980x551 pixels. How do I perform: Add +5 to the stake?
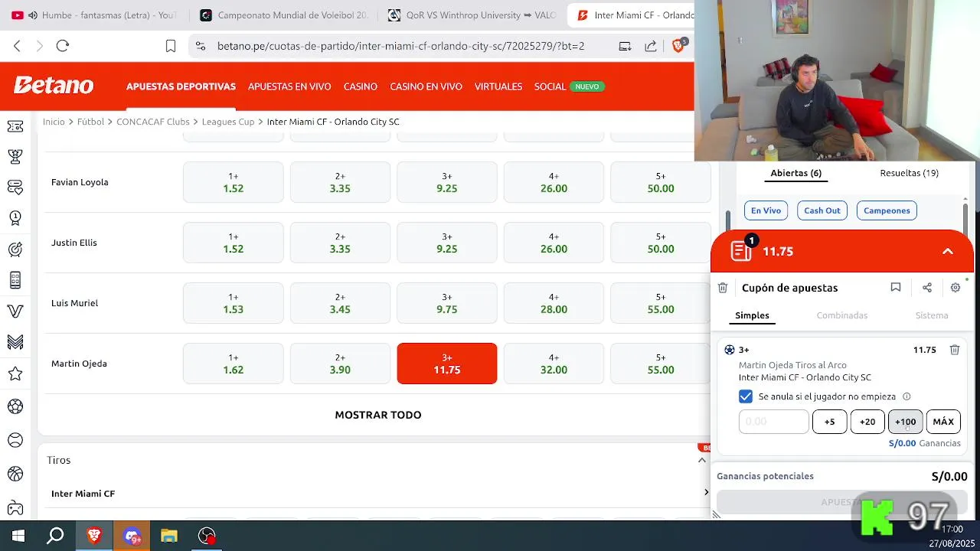pyautogui.click(x=829, y=422)
